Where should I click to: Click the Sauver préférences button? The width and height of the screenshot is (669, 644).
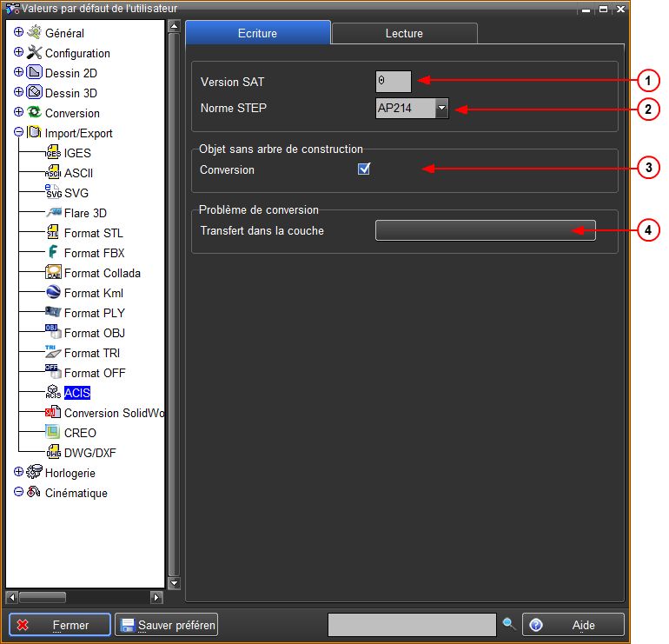(x=166, y=625)
